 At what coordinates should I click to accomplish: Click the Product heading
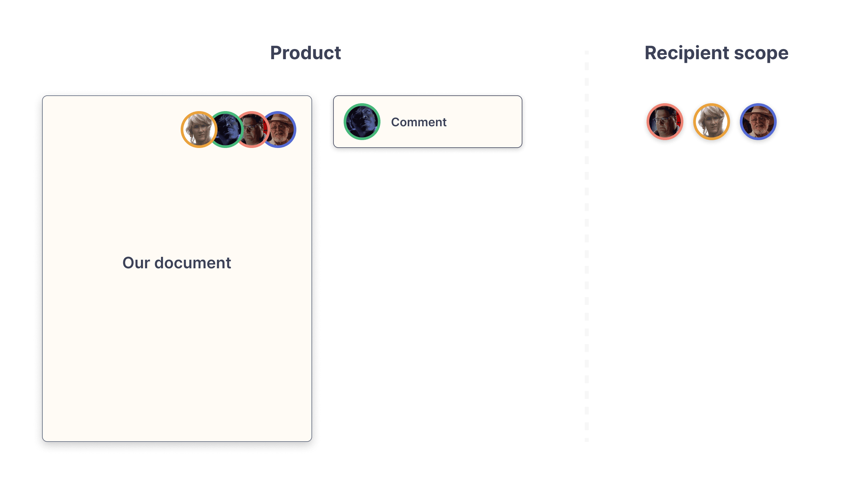click(x=305, y=53)
